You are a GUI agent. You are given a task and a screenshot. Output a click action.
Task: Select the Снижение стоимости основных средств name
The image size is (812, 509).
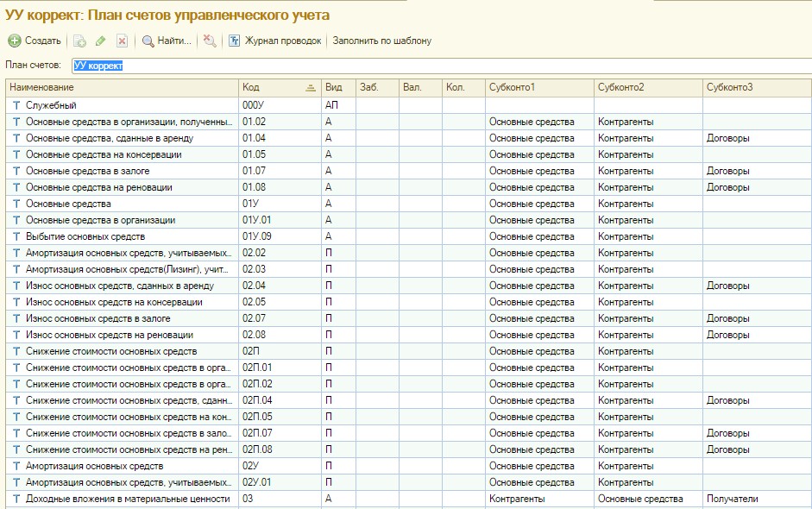coord(111,351)
